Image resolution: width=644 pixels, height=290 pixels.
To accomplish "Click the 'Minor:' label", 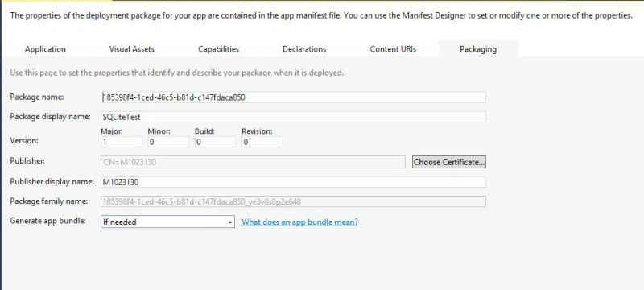I will coord(159,131).
